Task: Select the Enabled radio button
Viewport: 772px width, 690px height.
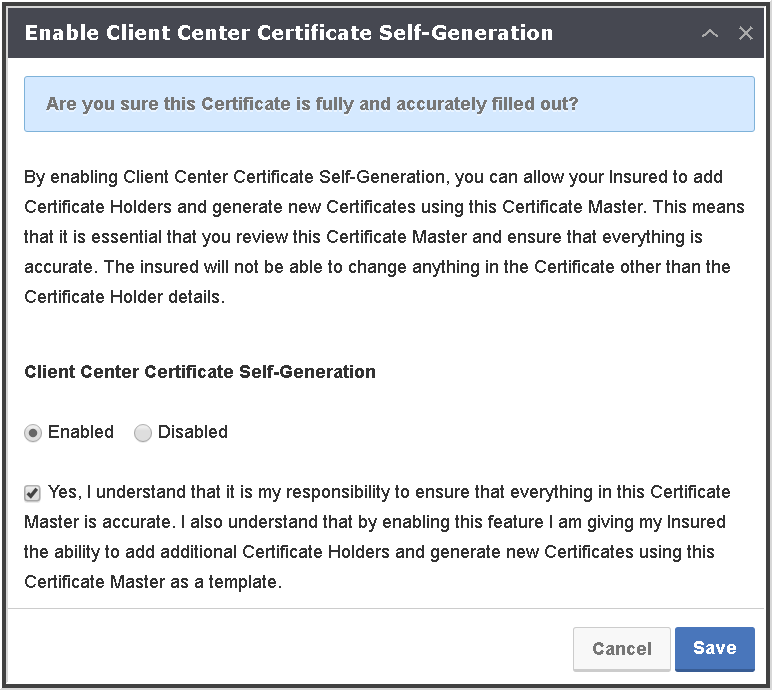Action: point(33,433)
